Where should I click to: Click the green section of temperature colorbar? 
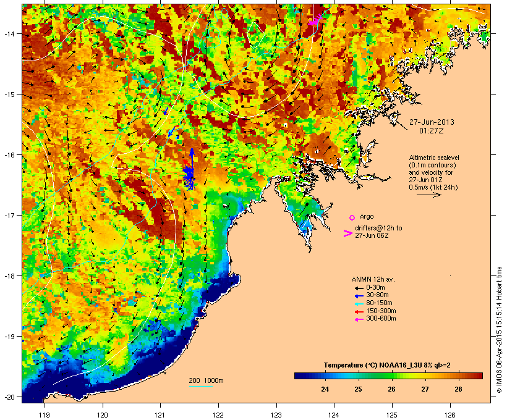tap(386, 376)
